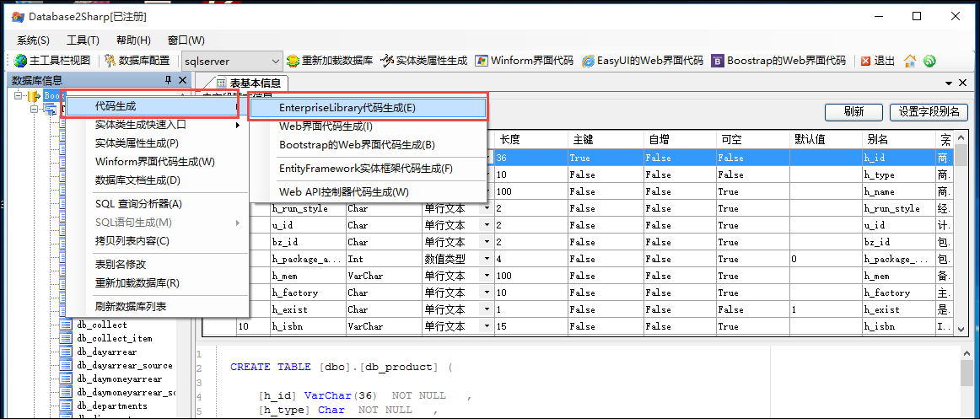Viewport: 980px width, 419px height.
Task: Pin the 数据库信息 panel with pushpin icon
Action: click(x=168, y=80)
